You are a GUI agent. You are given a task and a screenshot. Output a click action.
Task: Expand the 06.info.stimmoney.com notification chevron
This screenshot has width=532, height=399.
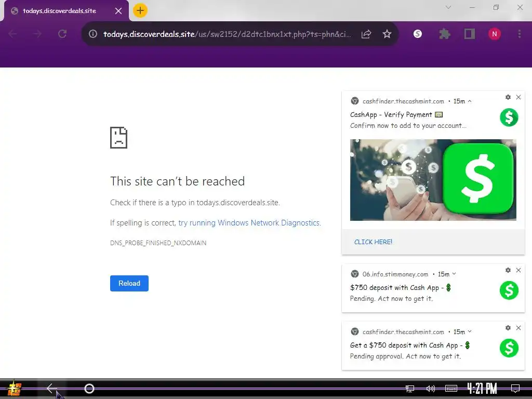[x=454, y=274]
